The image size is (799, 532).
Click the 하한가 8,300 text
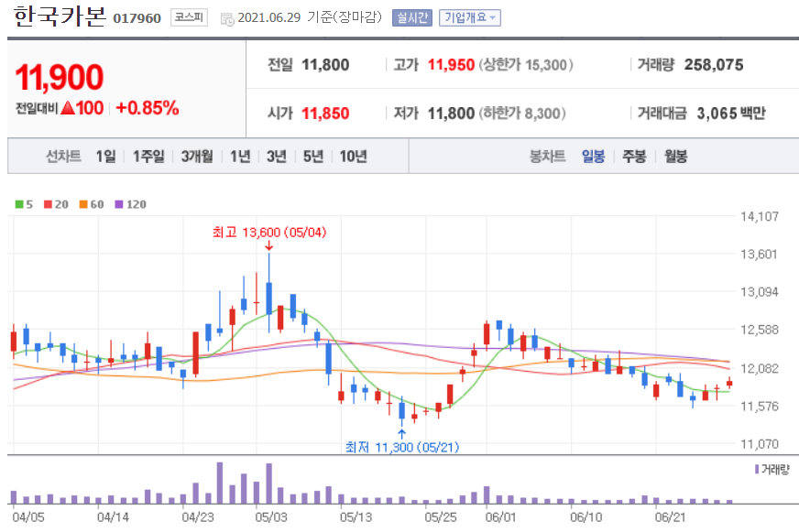pyautogui.click(x=522, y=113)
